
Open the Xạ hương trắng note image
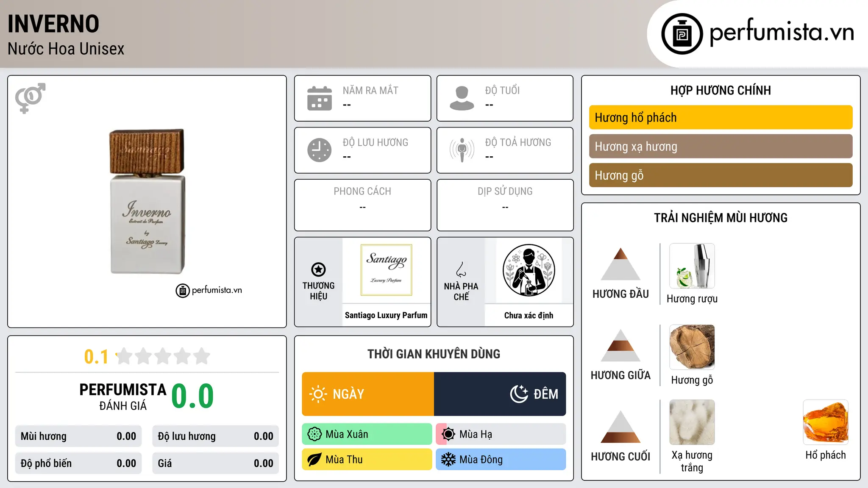point(692,422)
